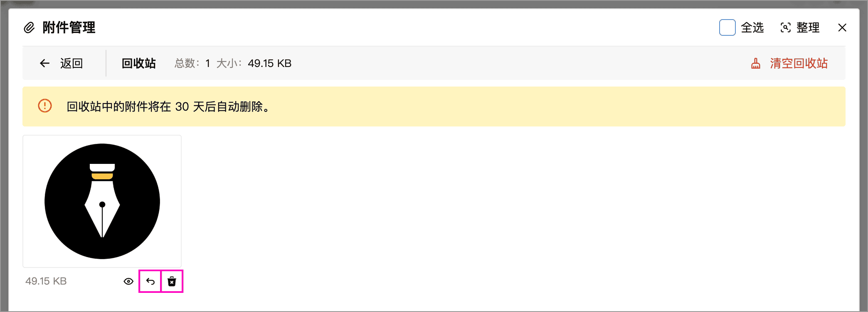The width and height of the screenshot is (868, 312).
Task: Permanently delete the attachment via trash icon
Action: 172,282
